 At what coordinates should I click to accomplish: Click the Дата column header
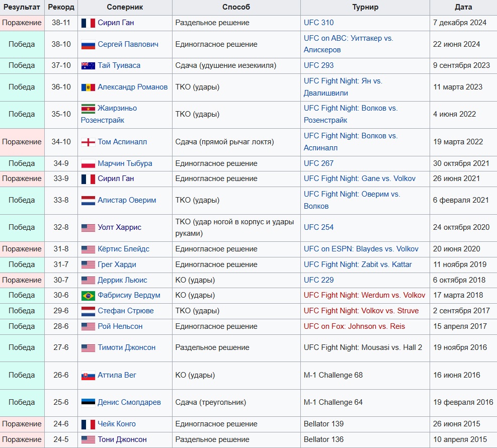coord(463,7)
